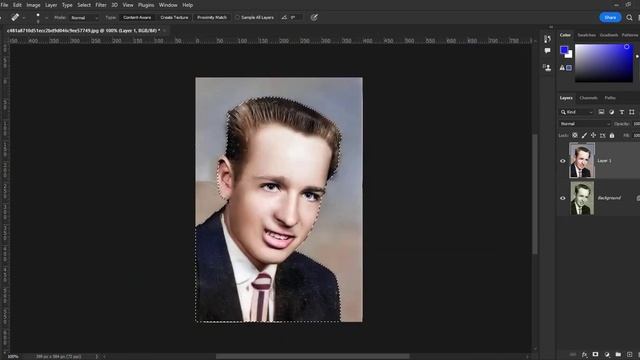Switch to the Color panel tab
The width and height of the screenshot is (640, 360).
(565, 35)
